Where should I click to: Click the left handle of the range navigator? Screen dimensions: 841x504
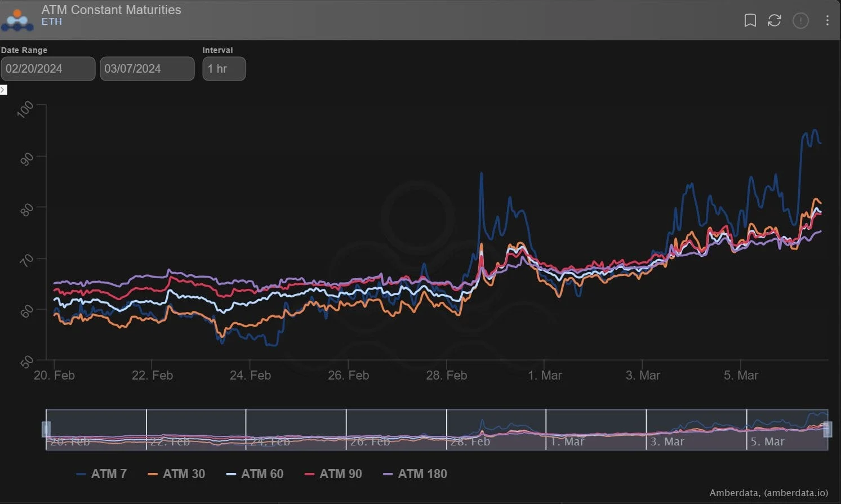(46, 429)
